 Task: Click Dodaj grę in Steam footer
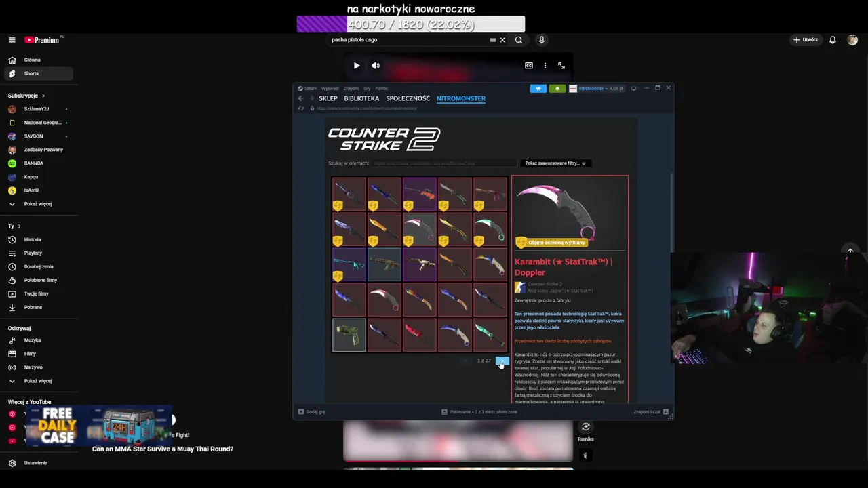[x=312, y=411]
